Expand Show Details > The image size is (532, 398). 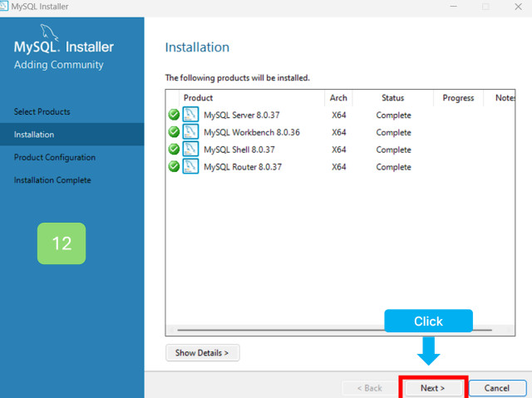click(x=202, y=353)
